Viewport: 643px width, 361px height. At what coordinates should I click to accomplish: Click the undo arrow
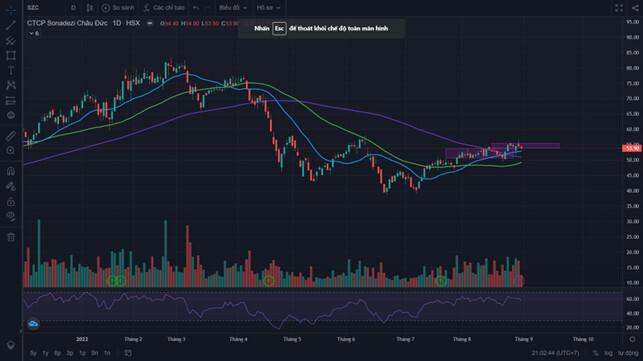point(196,8)
